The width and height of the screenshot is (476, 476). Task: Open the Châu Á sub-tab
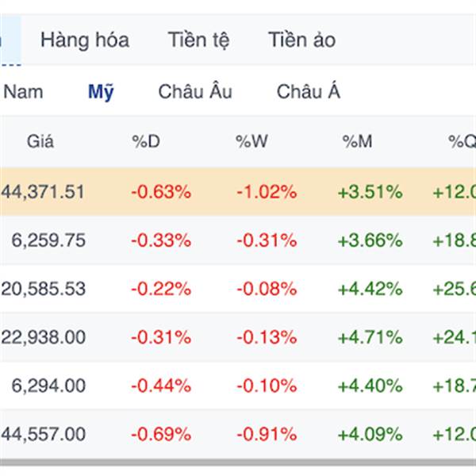tap(308, 92)
